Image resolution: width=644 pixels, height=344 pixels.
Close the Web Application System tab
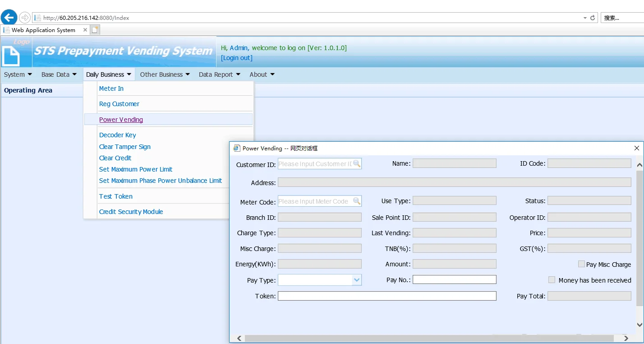click(85, 30)
